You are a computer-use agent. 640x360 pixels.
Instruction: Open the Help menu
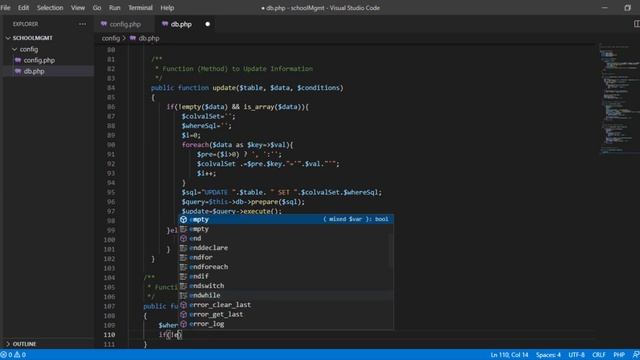pos(167,8)
